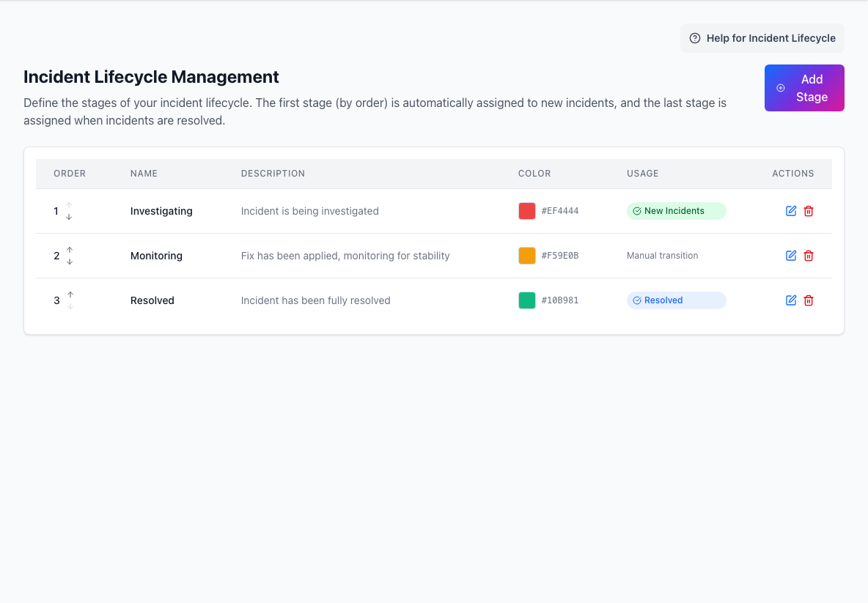Move Investigating stage down one position

point(69,217)
